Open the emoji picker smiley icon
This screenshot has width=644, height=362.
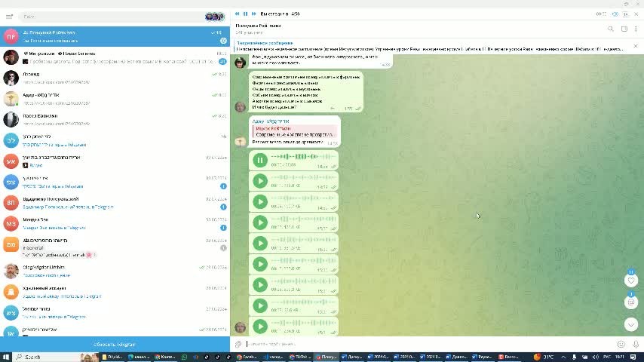621,345
